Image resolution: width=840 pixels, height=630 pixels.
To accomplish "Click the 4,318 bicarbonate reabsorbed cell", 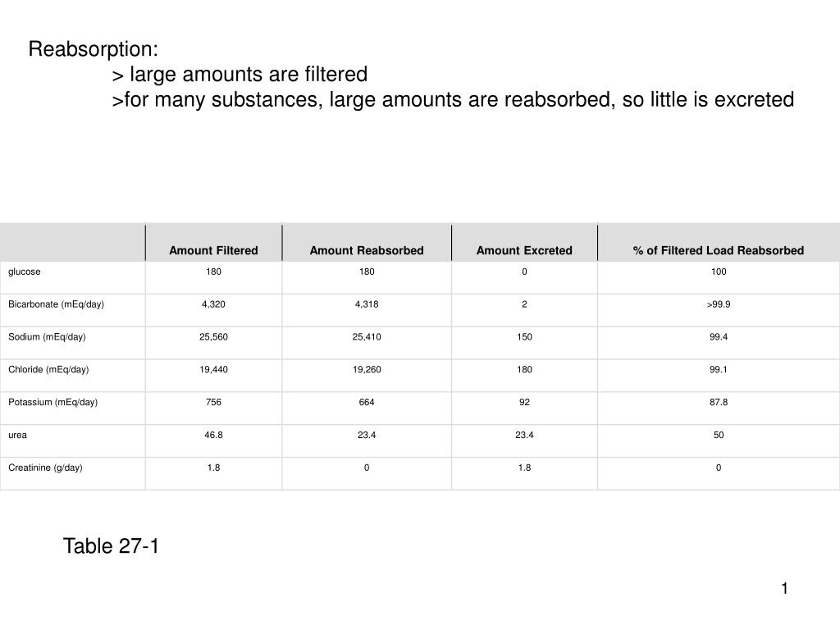I will pyautogui.click(x=367, y=304).
